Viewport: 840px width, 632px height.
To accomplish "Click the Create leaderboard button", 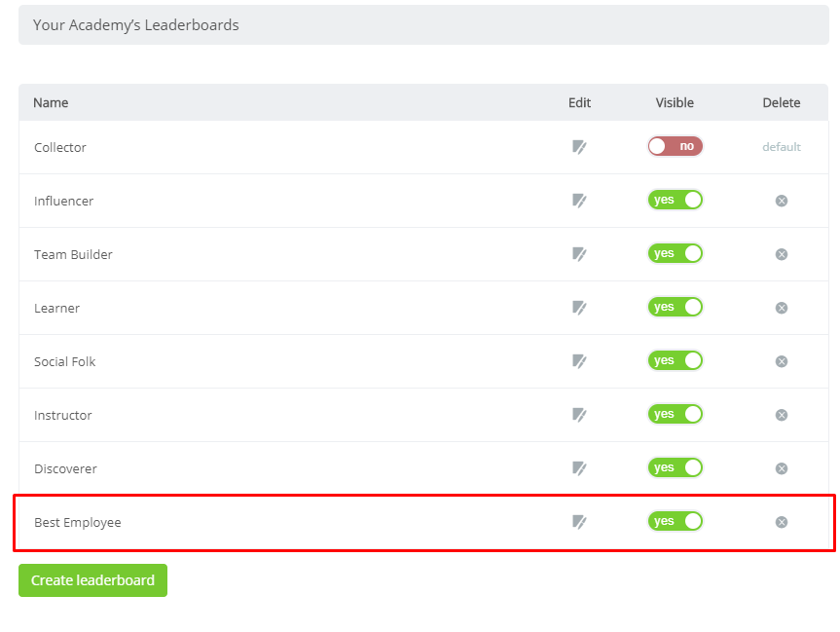I will pyautogui.click(x=92, y=579).
